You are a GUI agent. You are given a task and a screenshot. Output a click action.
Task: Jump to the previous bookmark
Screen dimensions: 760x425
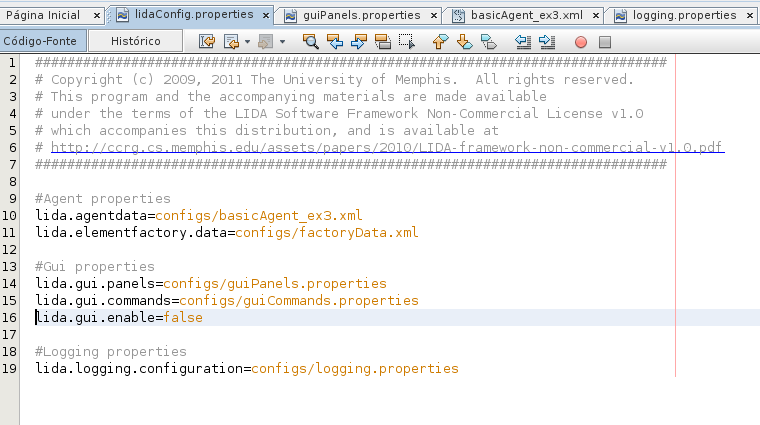click(x=440, y=41)
